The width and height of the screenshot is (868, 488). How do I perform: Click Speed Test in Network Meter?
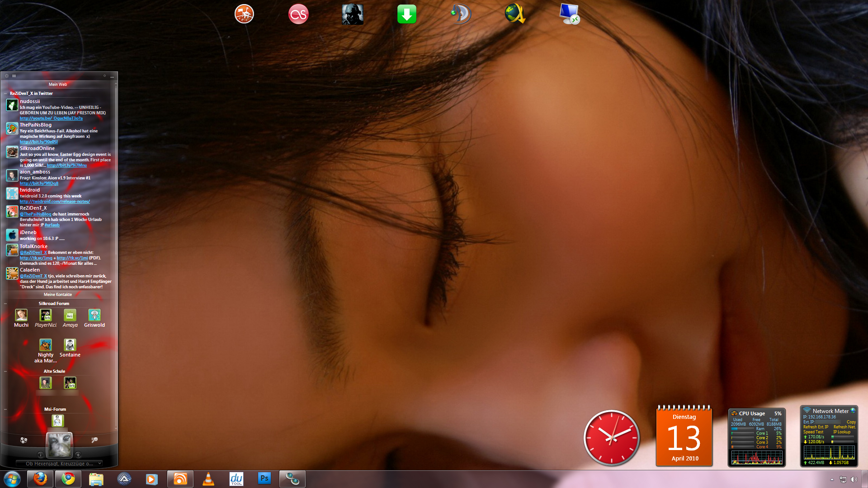point(813,432)
